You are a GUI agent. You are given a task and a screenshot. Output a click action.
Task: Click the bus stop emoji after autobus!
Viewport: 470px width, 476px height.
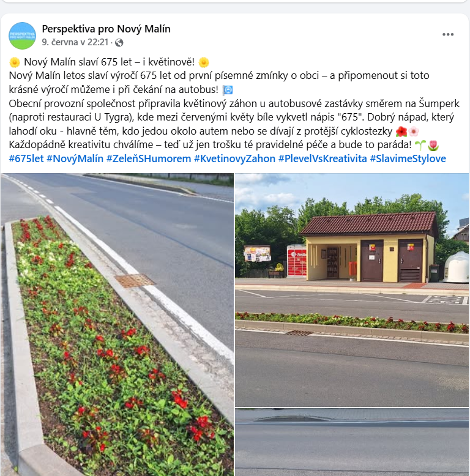[228, 90]
